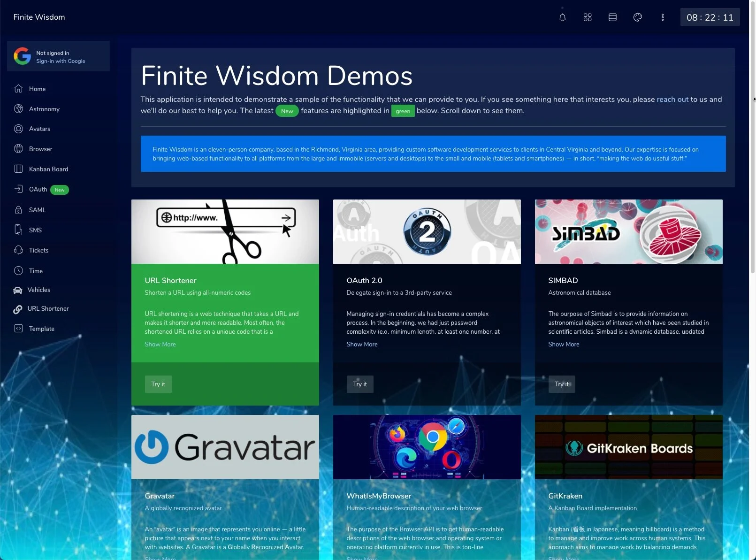Screen dimensions: 756x560
Task: Click the New pill in intro text
Action: pyautogui.click(x=287, y=111)
